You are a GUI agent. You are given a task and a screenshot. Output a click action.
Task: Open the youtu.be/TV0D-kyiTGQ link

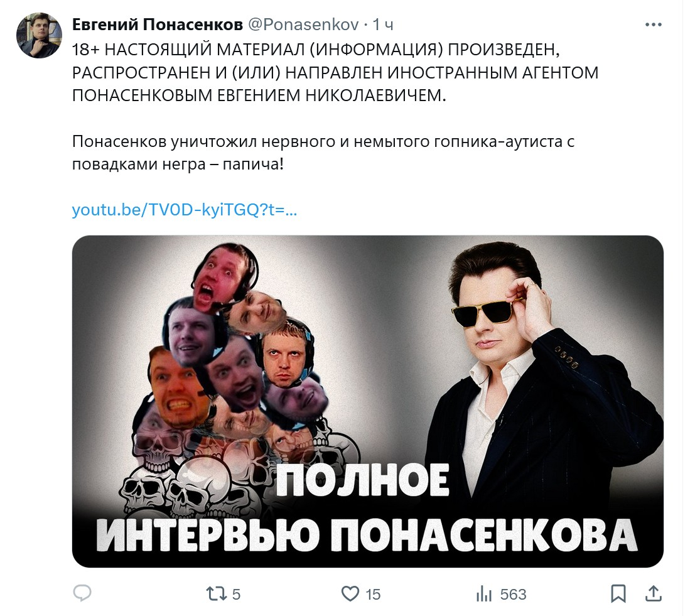[185, 210]
